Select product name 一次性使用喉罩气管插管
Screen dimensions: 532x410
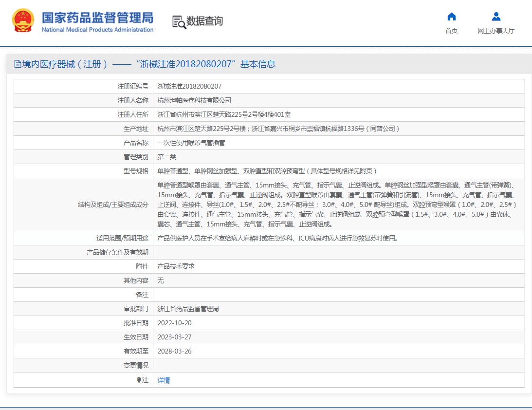[191, 143]
